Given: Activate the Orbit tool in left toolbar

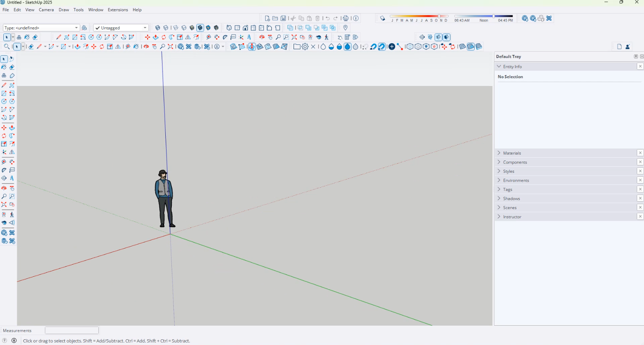Looking at the screenshot, I should [4, 188].
